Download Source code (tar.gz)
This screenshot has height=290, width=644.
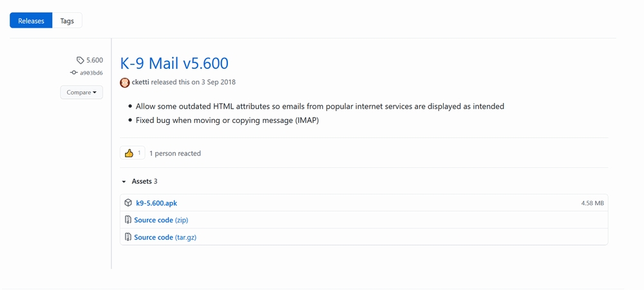[x=165, y=237]
